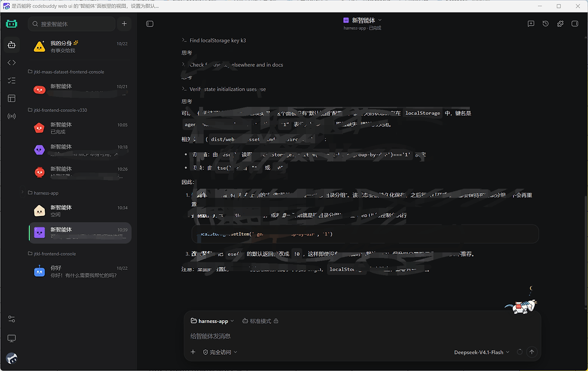Click the monitor icon in left sidebar
588x371 pixels.
tap(11, 338)
